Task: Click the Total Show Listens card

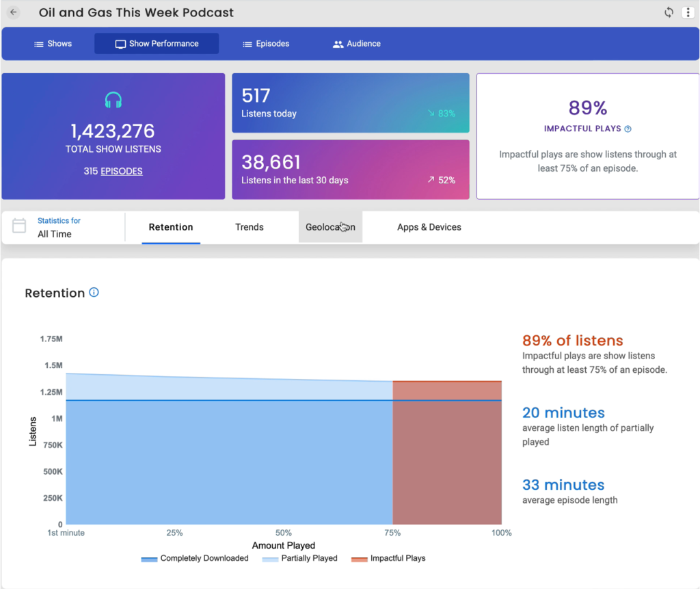Action: point(113,136)
